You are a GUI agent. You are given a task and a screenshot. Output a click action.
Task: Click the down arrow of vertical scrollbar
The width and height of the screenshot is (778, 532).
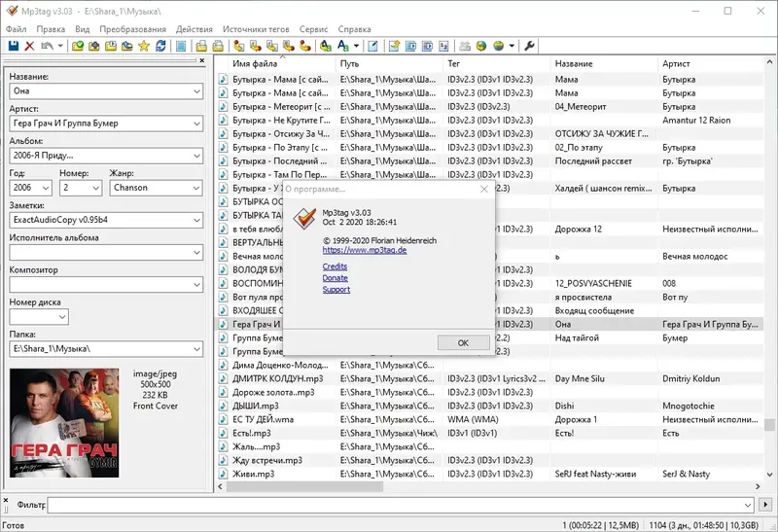pos(769,475)
